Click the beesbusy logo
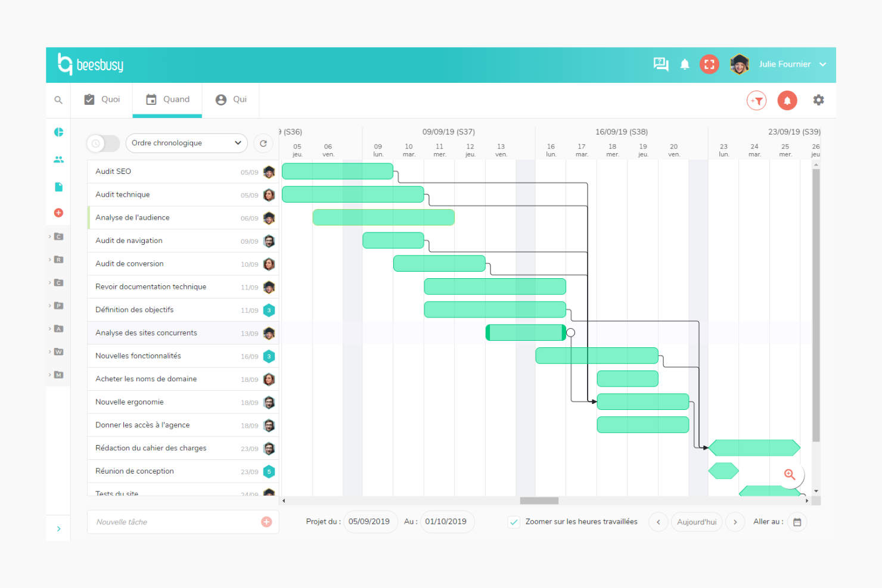This screenshot has width=882, height=588. (x=91, y=64)
